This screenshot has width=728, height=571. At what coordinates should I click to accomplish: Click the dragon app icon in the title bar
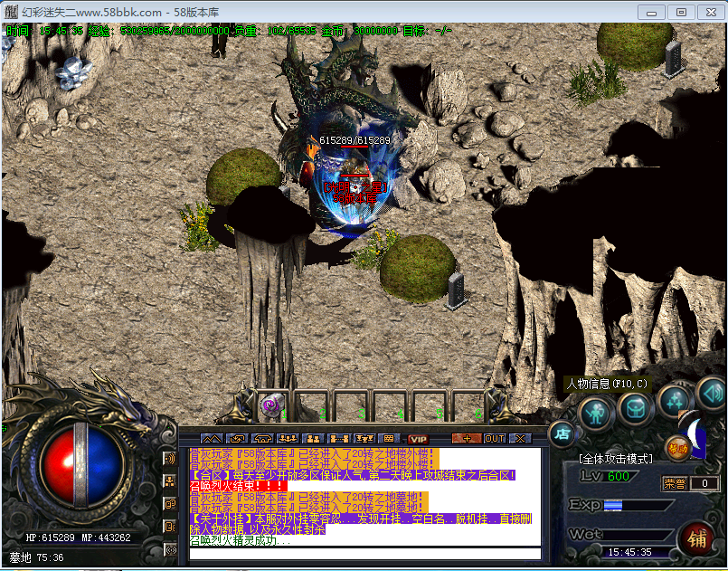tap(11, 12)
